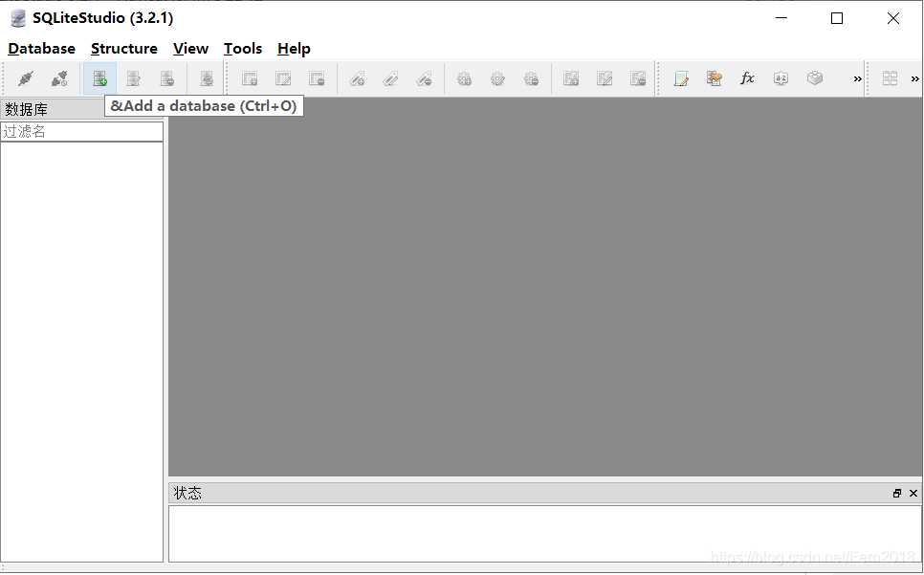Click the 状态 panel title
This screenshot has height=575, width=924.
tap(188, 493)
